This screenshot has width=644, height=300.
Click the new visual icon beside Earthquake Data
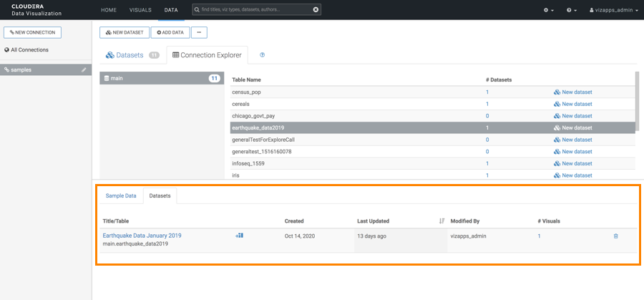pos(239,235)
